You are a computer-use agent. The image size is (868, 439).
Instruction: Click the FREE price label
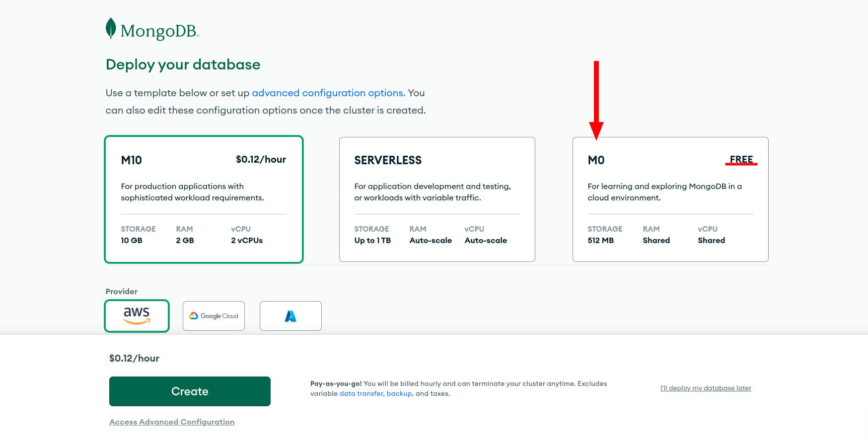tap(741, 159)
